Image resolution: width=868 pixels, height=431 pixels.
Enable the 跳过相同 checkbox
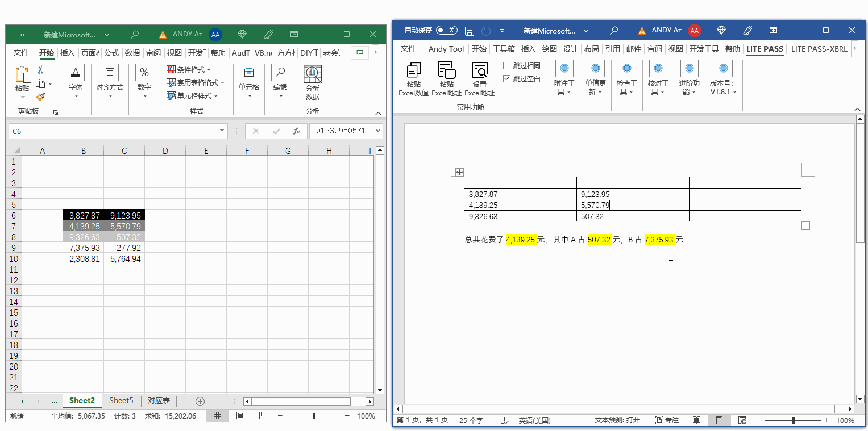507,66
